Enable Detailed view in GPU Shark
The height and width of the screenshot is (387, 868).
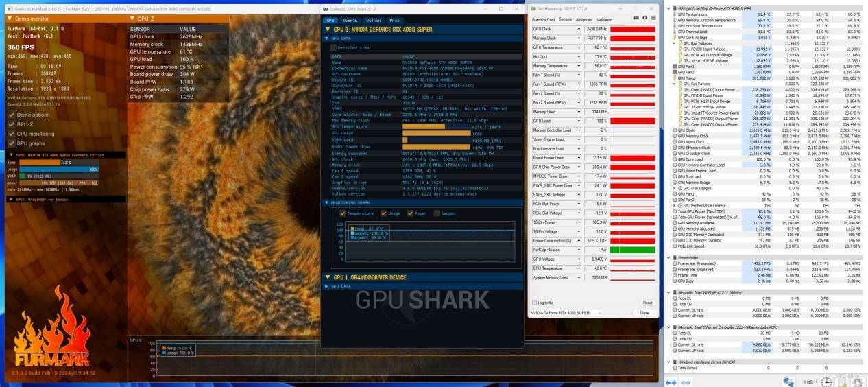pos(335,48)
